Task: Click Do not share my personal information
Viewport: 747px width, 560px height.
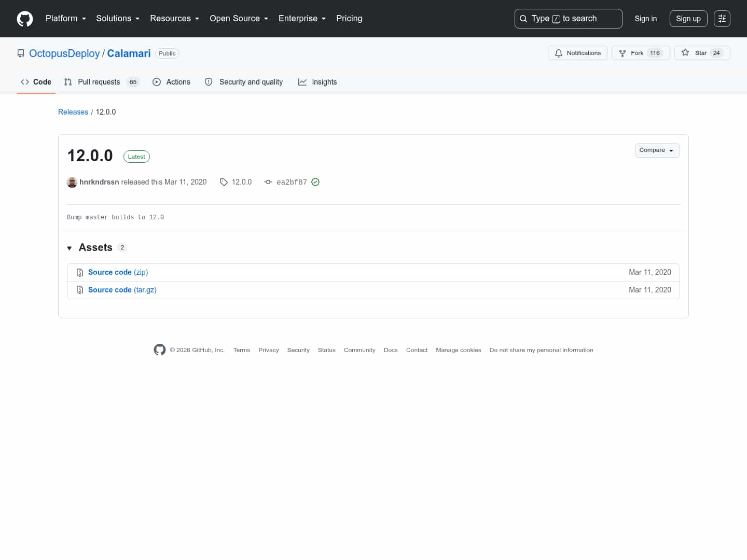Action: 541,350
